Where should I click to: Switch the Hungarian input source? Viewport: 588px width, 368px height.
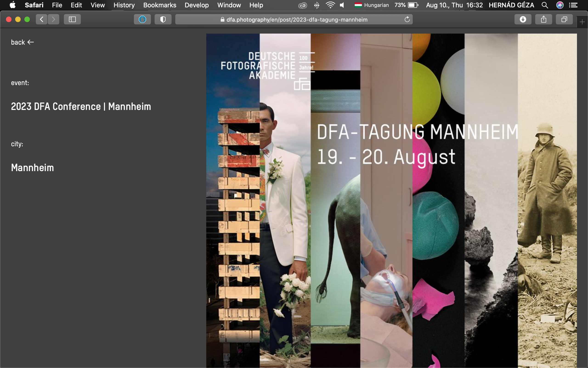coord(371,5)
